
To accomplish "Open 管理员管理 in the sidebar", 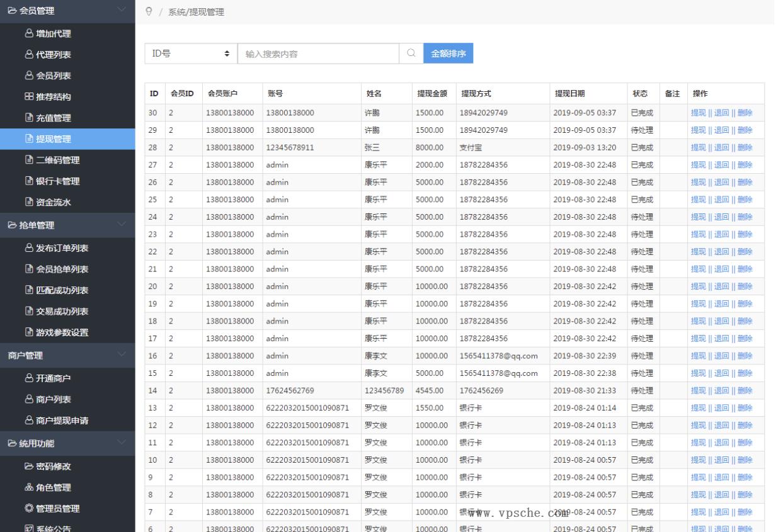I will point(67,509).
